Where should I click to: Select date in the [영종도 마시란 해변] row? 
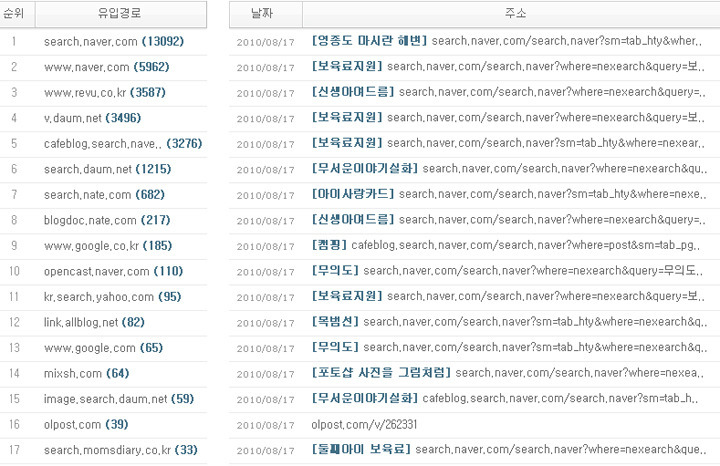point(265,42)
